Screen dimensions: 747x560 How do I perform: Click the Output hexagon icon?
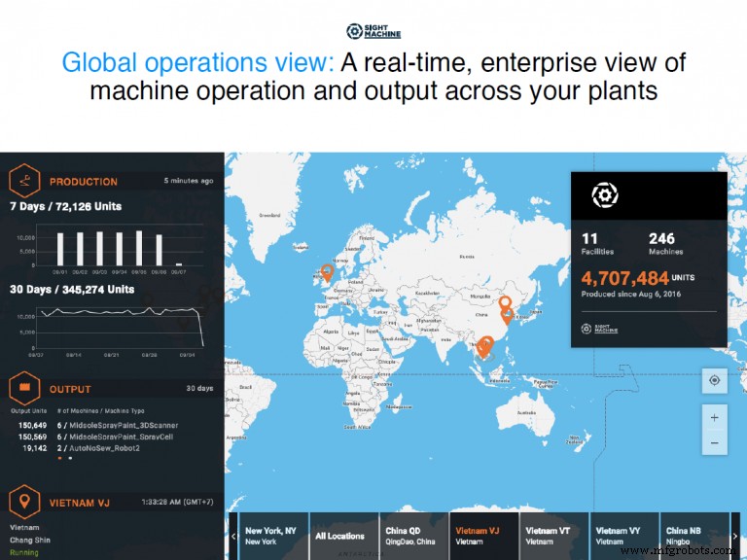(24, 389)
